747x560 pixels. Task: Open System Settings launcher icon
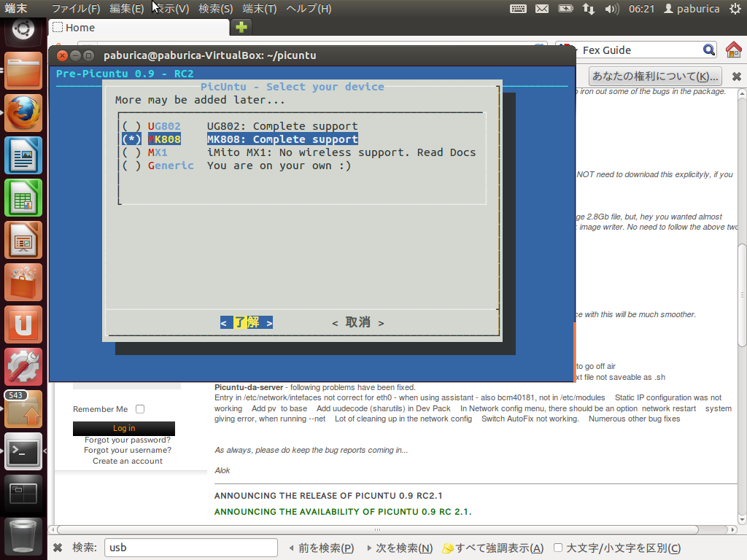pyautogui.click(x=23, y=367)
